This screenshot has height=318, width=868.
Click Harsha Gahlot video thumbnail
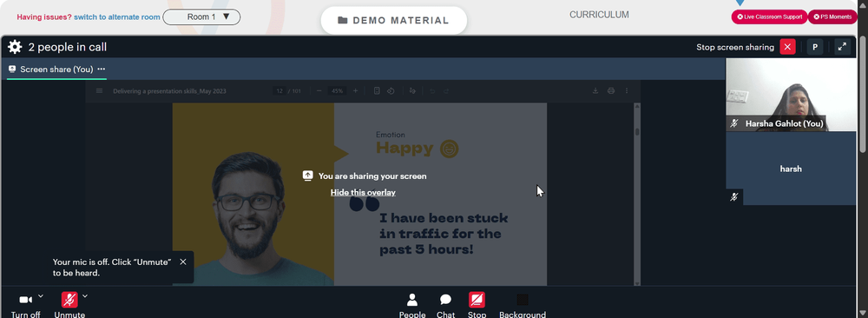pyautogui.click(x=791, y=95)
